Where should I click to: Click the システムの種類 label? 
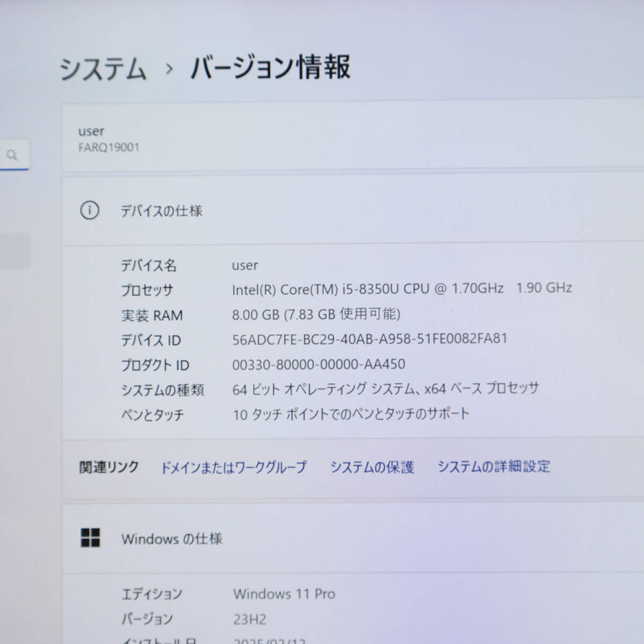[x=163, y=390]
